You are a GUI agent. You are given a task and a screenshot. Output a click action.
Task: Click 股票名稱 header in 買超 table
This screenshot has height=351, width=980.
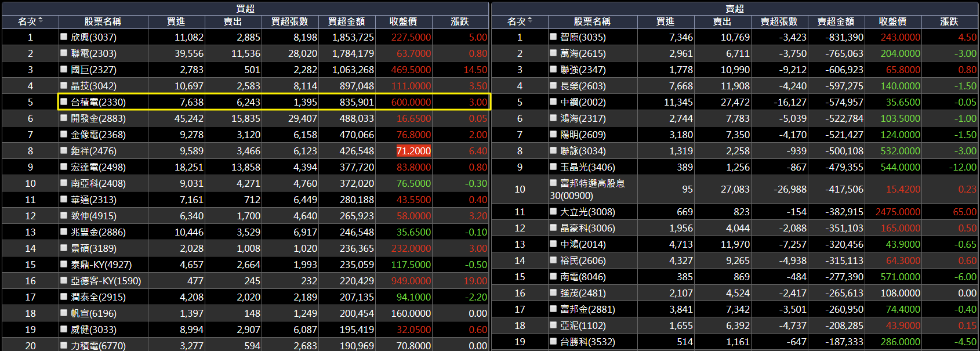[x=103, y=21]
